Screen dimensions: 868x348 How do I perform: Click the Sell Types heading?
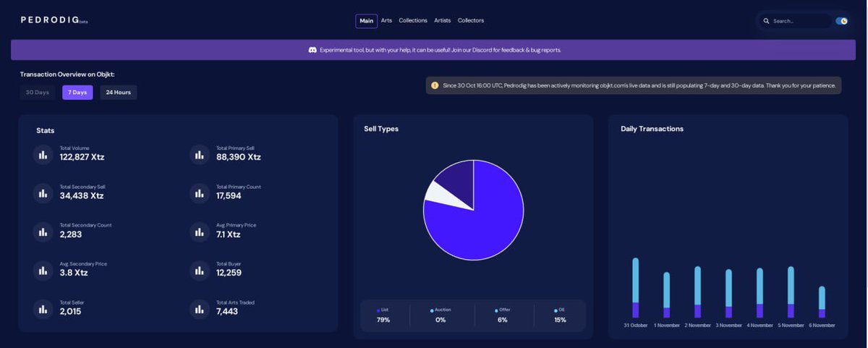(381, 129)
